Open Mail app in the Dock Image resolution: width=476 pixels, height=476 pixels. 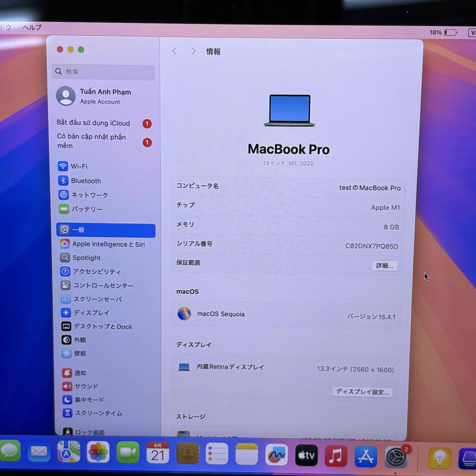click(x=39, y=451)
